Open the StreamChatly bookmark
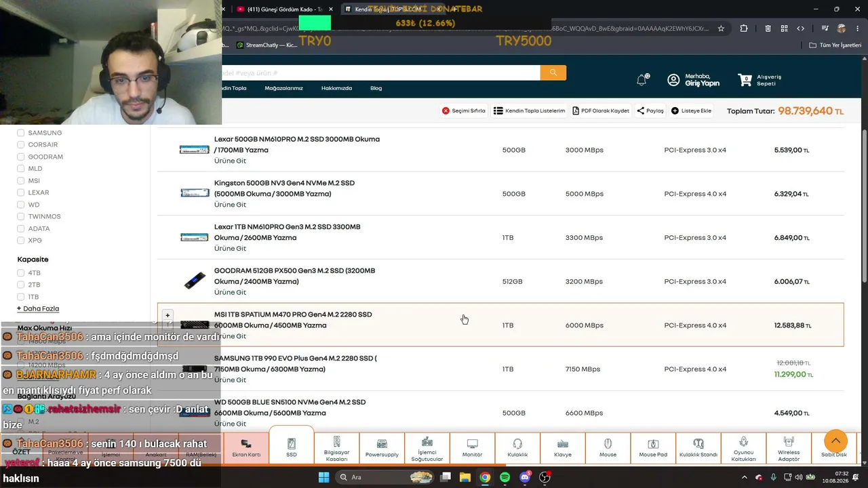Screen dimensions: 868x488 (x=267, y=45)
